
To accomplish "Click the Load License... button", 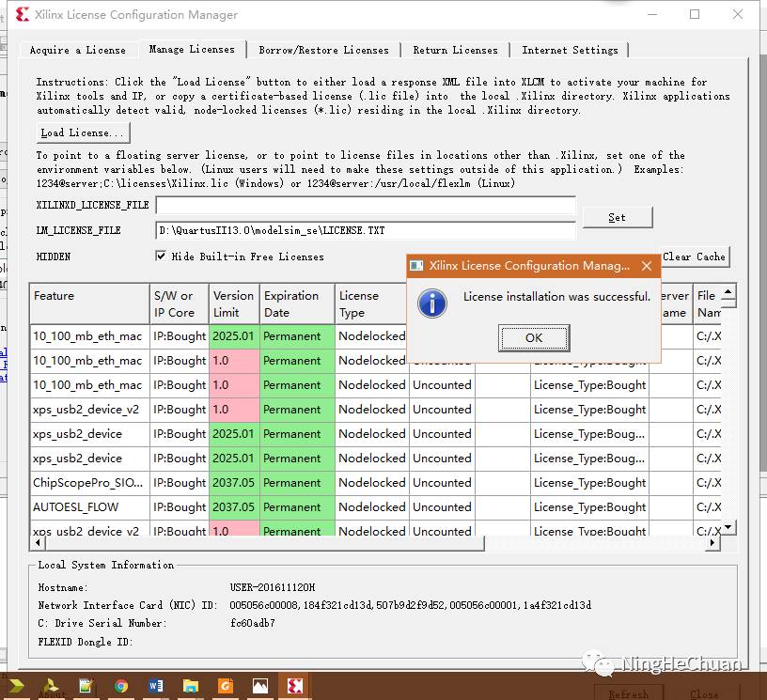I will coord(83,132).
